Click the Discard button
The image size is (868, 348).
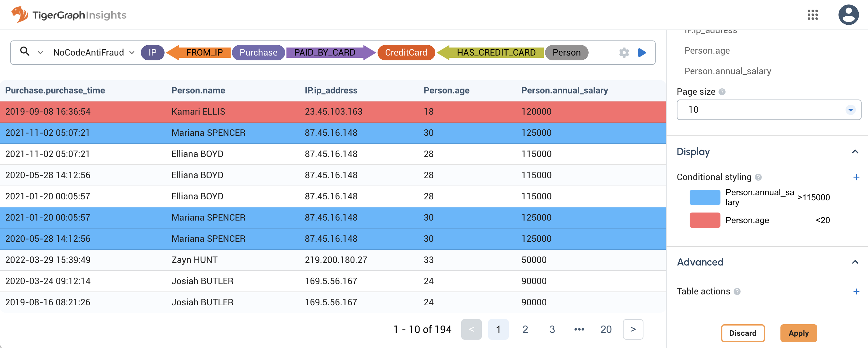click(743, 333)
